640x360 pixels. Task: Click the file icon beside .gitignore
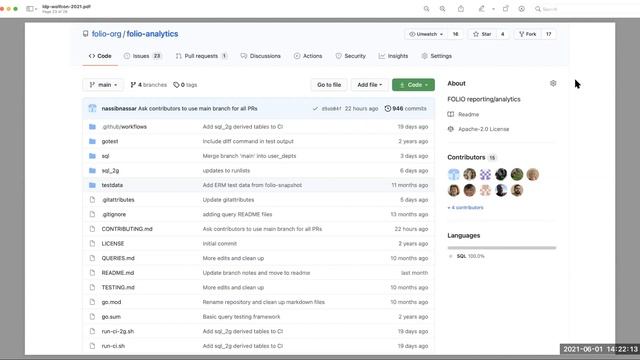(x=92, y=214)
